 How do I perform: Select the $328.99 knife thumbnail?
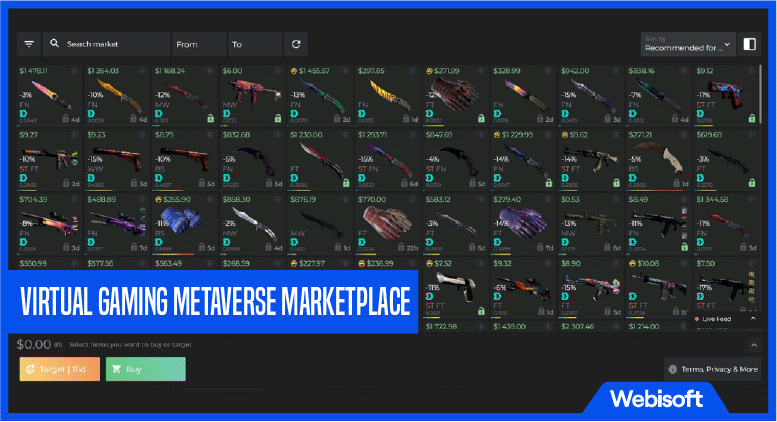(527, 96)
